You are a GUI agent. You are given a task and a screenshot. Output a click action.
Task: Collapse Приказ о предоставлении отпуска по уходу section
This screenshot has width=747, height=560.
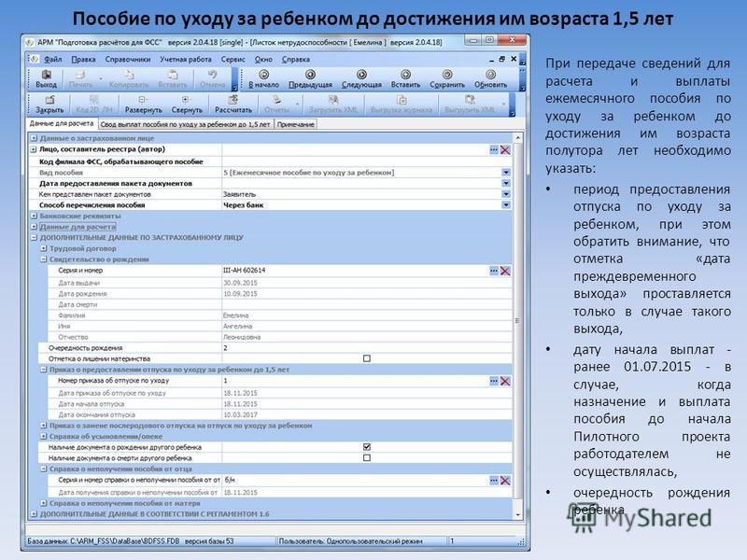click(x=43, y=370)
